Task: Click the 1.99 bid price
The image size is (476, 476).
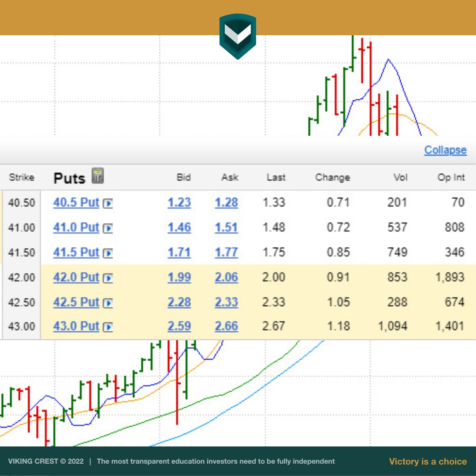Action: point(179,277)
